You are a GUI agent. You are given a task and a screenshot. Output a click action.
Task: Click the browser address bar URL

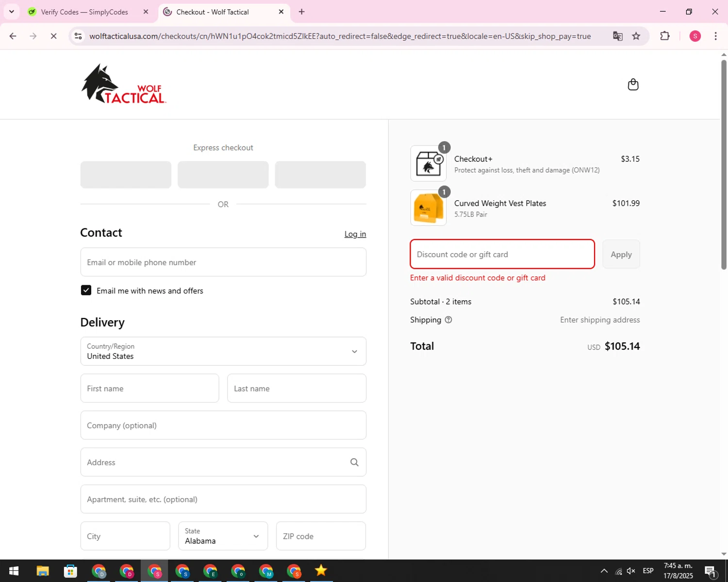pos(340,36)
